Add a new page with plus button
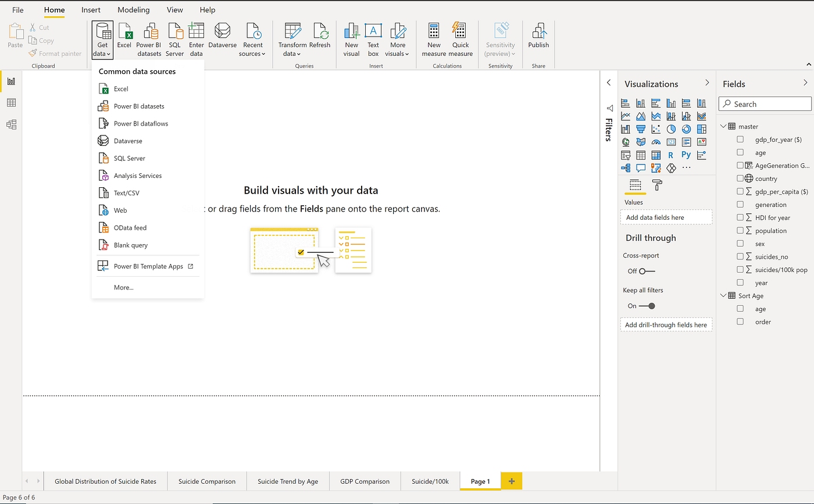The width and height of the screenshot is (814, 504). coord(512,481)
